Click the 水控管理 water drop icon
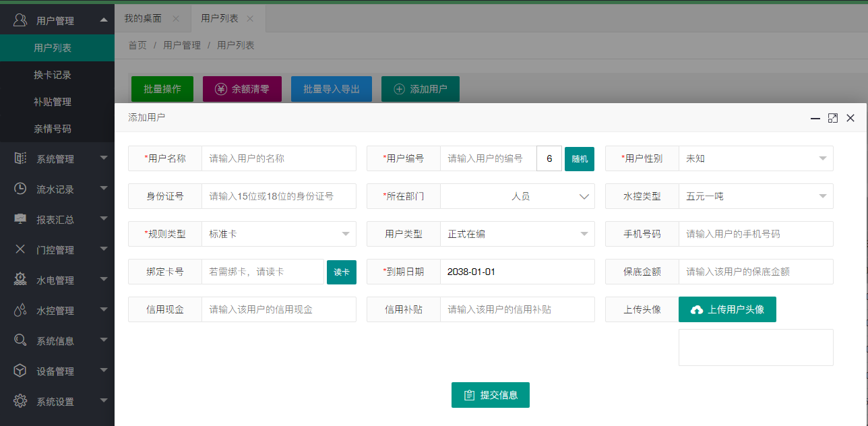Viewport: 868px width, 426px height. (x=20, y=310)
